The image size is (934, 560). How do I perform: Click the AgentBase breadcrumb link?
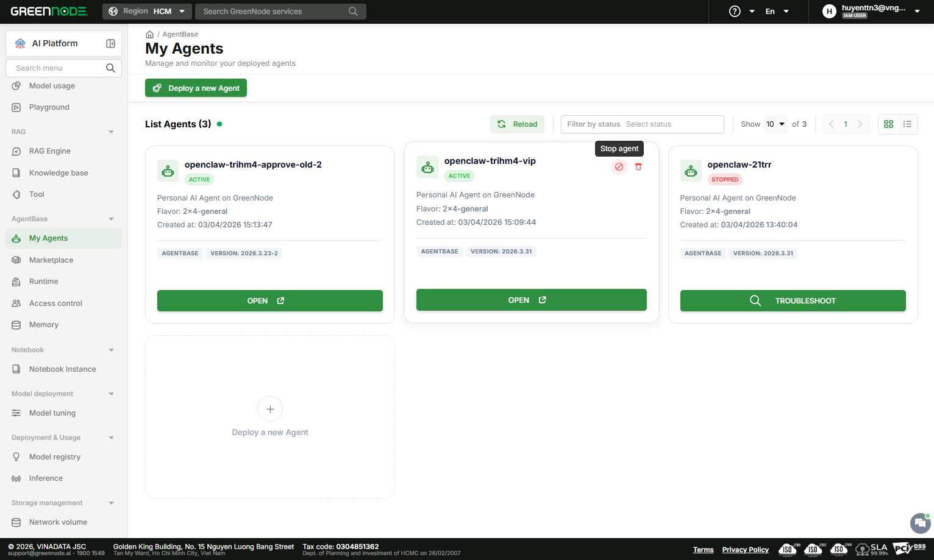180,35
